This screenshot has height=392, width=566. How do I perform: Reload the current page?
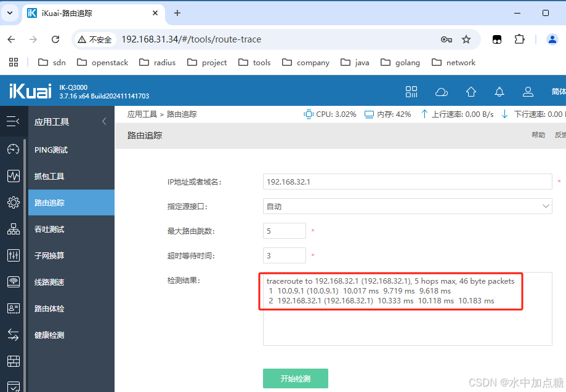point(55,39)
